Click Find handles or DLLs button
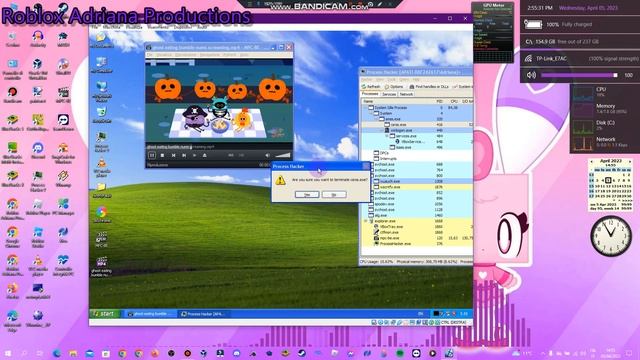Viewport: 640px width, 360px height. tap(429, 87)
